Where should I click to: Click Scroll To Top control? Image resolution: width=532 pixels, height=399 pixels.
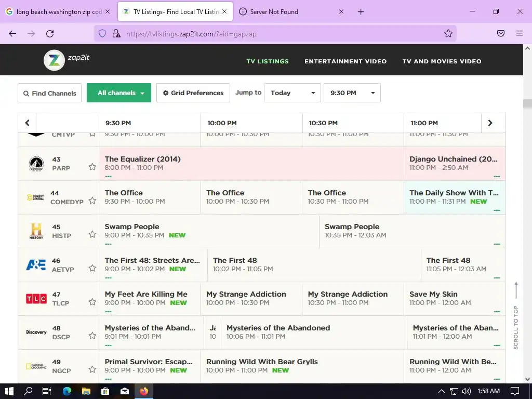516,315
